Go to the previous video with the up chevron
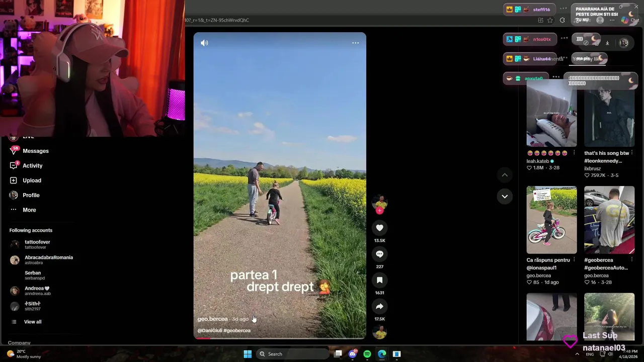 [x=505, y=175]
